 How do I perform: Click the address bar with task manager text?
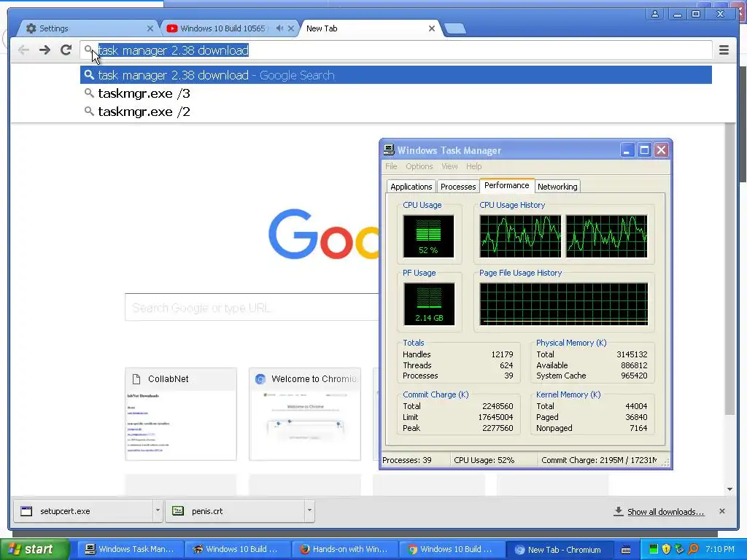point(396,50)
